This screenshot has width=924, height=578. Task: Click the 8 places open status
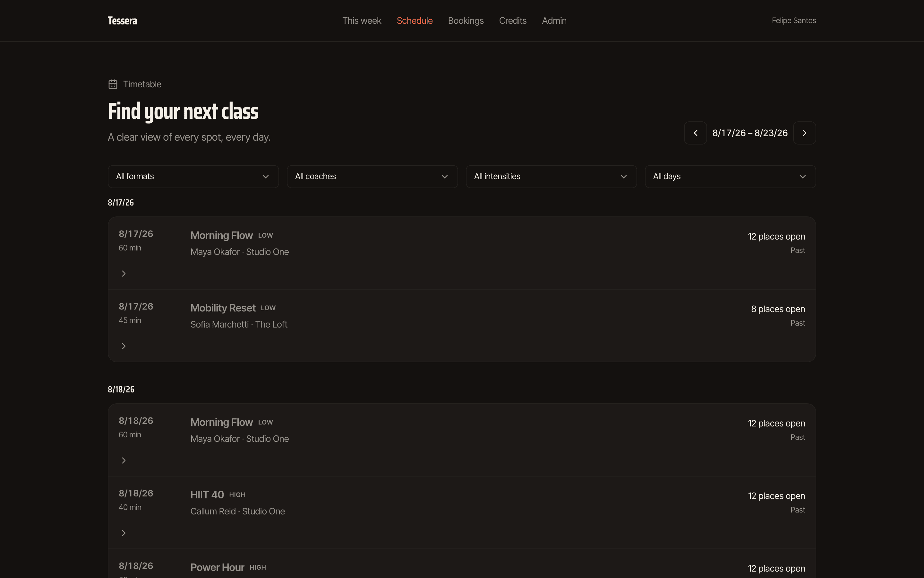(778, 309)
